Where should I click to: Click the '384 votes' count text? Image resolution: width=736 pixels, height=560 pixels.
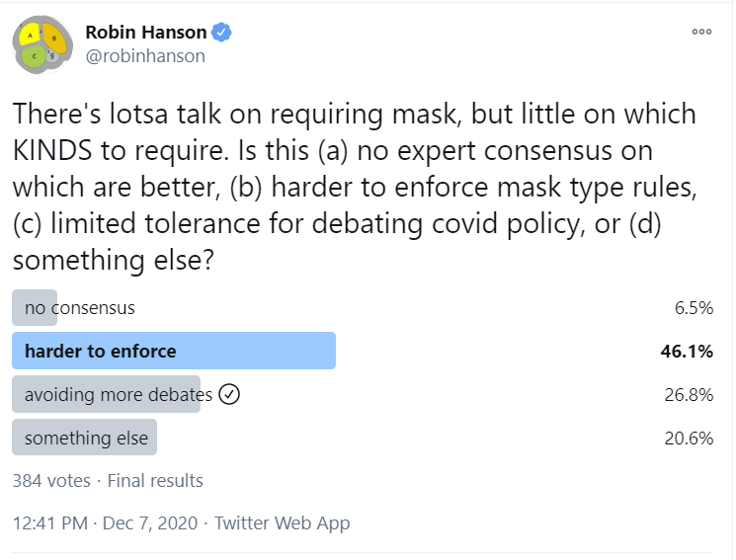click(x=51, y=481)
